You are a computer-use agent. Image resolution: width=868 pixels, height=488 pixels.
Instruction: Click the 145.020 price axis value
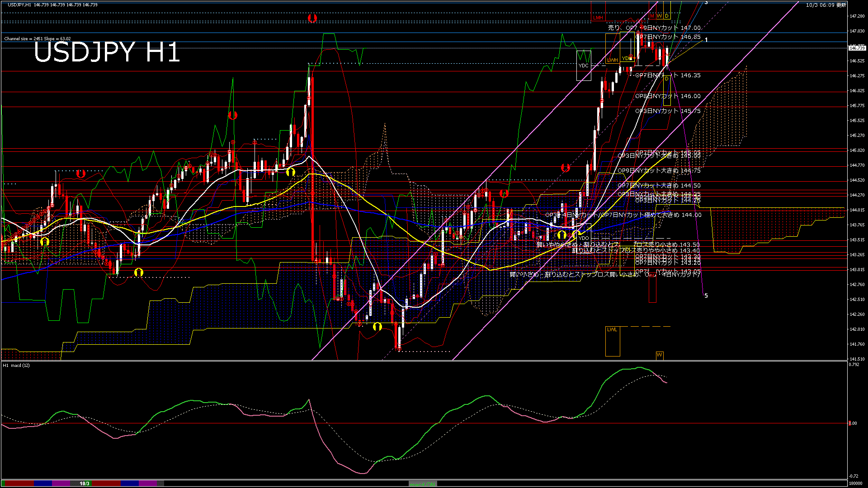point(857,150)
